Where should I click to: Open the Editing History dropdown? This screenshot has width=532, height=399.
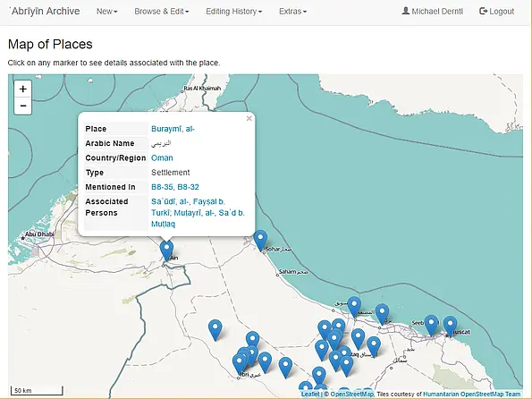233,12
